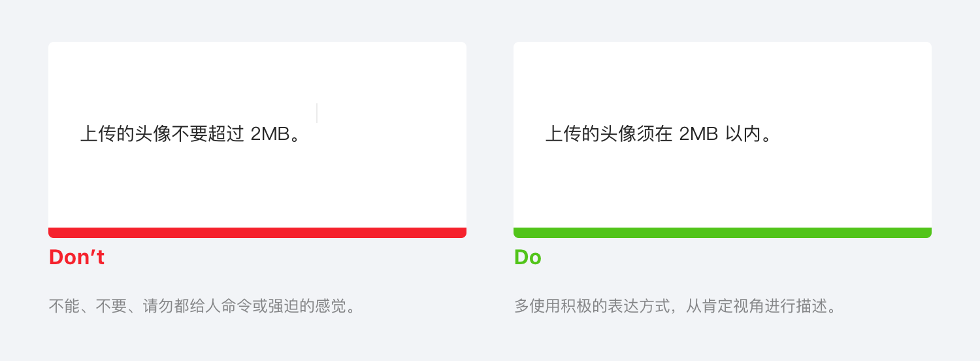
Task: Click the red "Don't" heading
Action: pyautogui.click(x=76, y=258)
